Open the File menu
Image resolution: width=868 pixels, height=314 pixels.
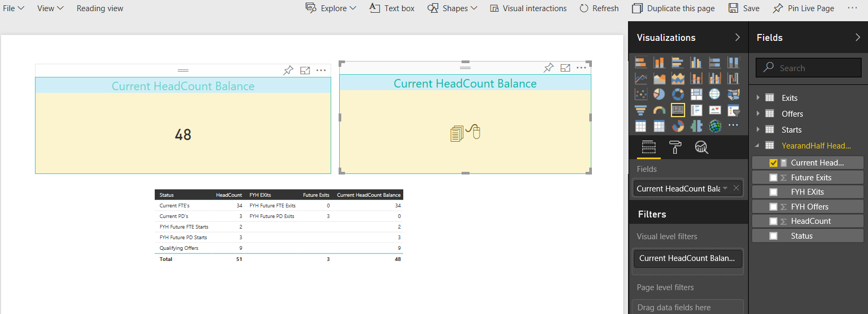click(14, 8)
